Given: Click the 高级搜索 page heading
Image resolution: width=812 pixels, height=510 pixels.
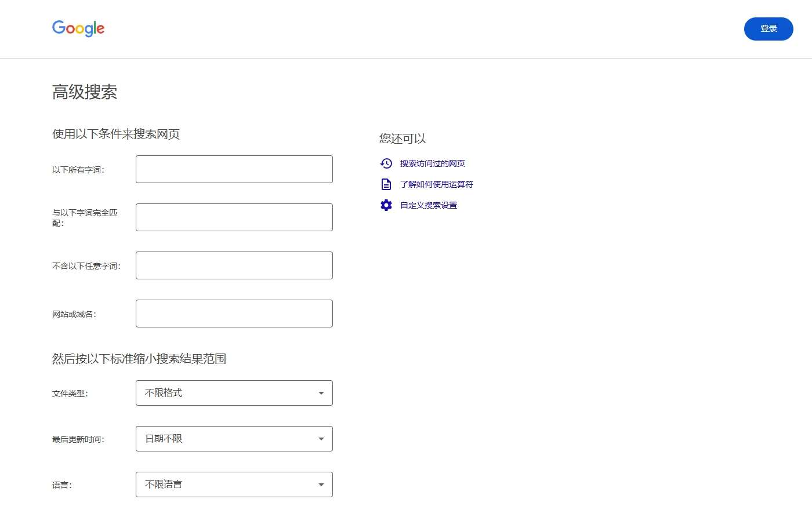Looking at the screenshot, I should (x=85, y=92).
